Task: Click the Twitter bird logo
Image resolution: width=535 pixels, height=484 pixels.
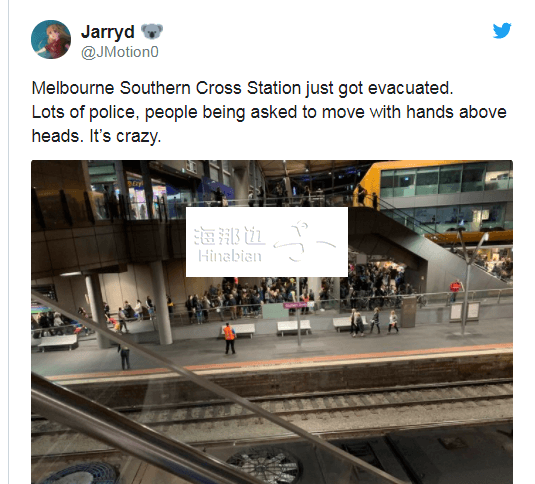Action: pyautogui.click(x=502, y=30)
